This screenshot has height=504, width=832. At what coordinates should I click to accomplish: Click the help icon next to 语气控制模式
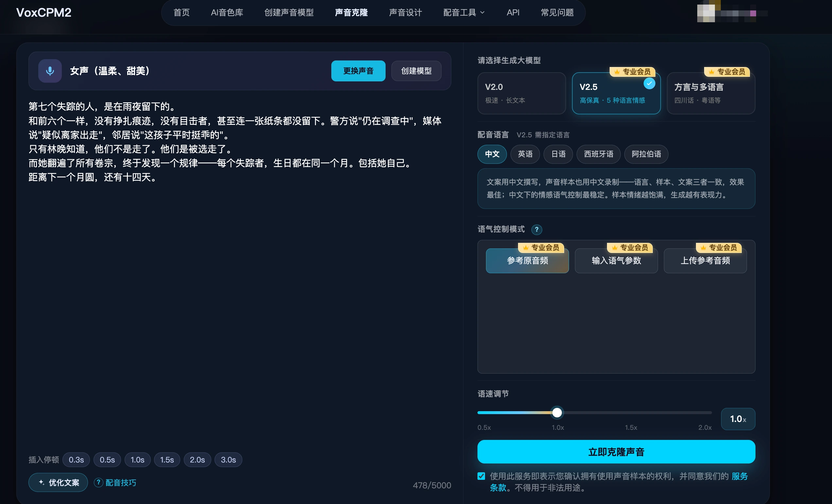[x=537, y=229]
